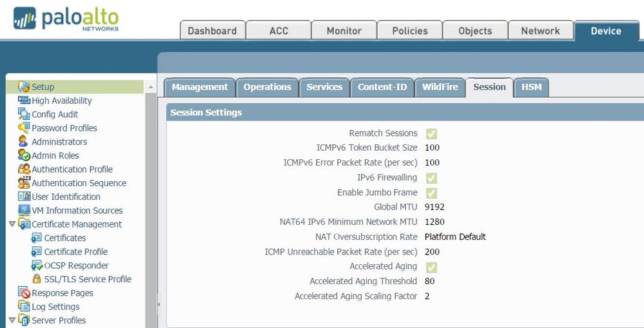Toggle the Rematch Sessions checkbox
The height and width of the screenshot is (328, 644).
coord(431,133)
